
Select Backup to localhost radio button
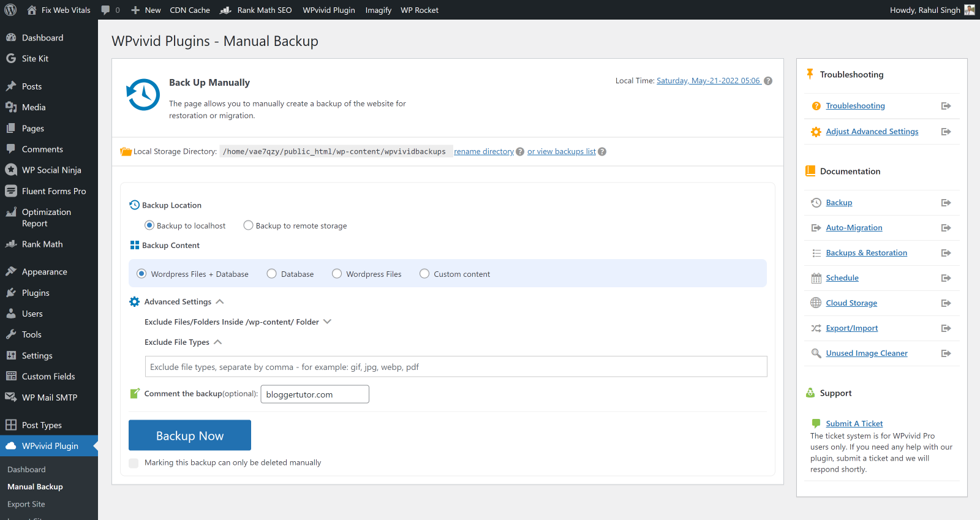tap(149, 225)
